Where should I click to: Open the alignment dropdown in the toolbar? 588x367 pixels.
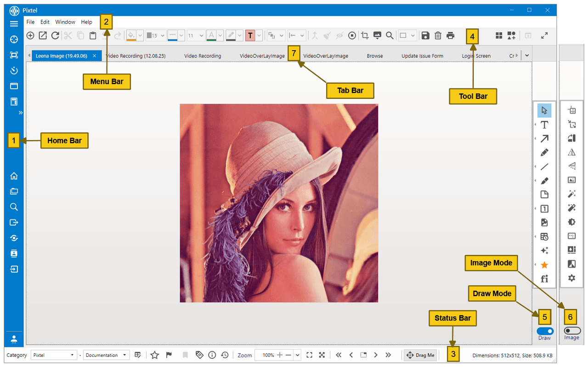(296, 35)
